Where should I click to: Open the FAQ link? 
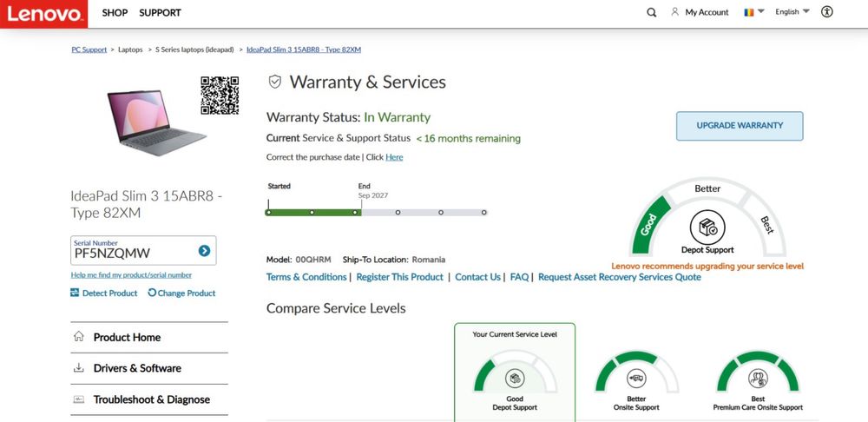click(519, 277)
